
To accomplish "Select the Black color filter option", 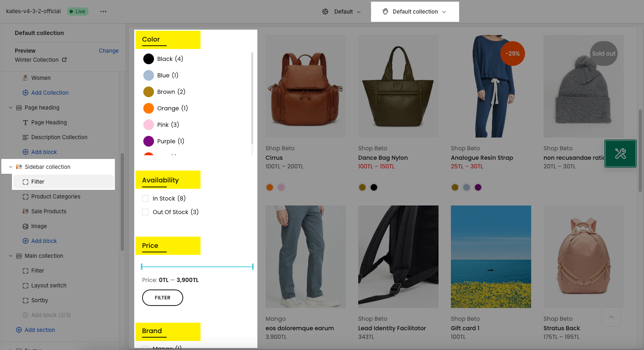I will tap(163, 59).
